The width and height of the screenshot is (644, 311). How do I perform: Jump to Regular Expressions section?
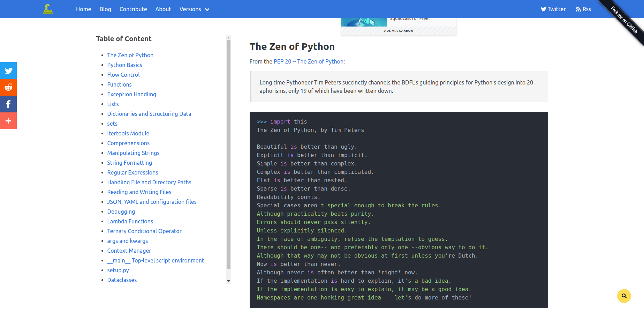(x=132, y=172)
